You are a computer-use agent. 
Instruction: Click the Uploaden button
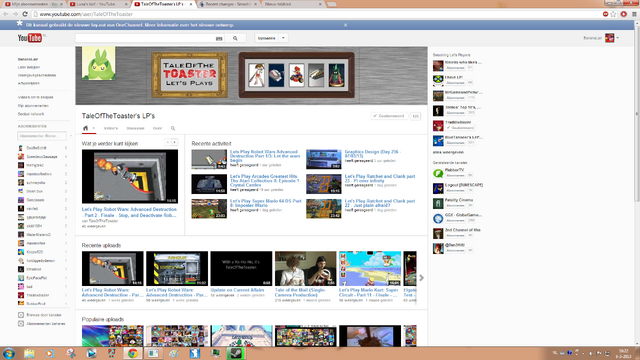[x=267, y=38]
